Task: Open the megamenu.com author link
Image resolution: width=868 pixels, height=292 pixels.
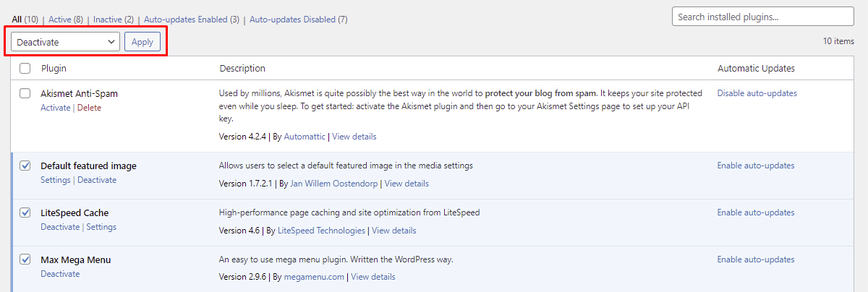Action: pos(314,277)
